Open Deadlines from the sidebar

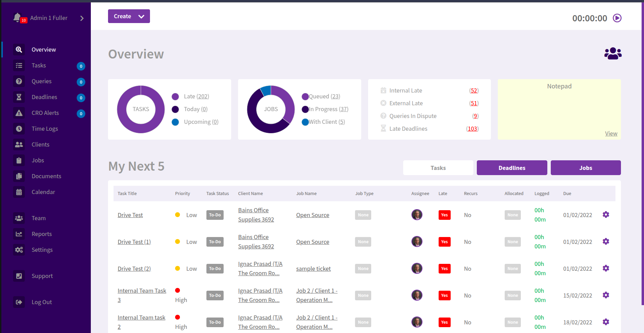coord(44,97)
